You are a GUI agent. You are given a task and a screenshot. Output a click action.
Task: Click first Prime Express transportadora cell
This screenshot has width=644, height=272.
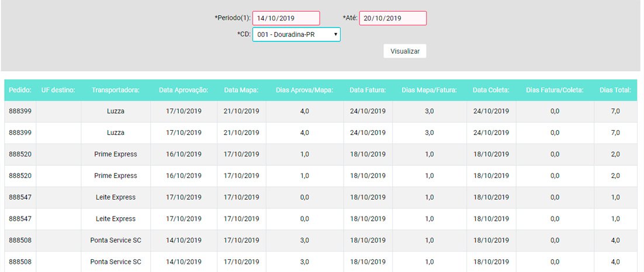(116, 154)
